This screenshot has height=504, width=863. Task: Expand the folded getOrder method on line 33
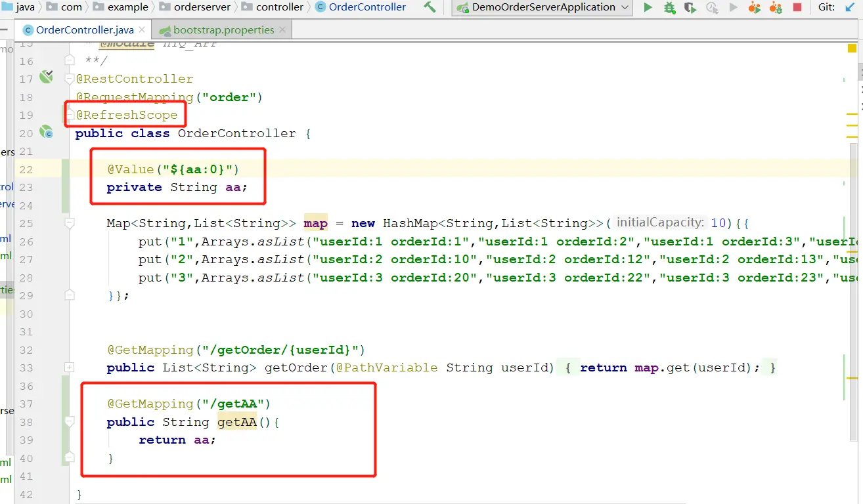point(70,367)
